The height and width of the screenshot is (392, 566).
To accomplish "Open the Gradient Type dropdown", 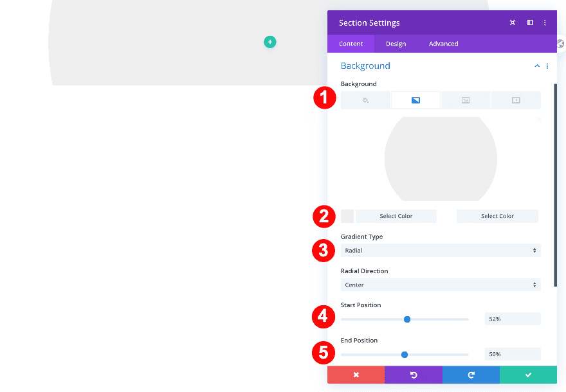I will pos(440,250).
